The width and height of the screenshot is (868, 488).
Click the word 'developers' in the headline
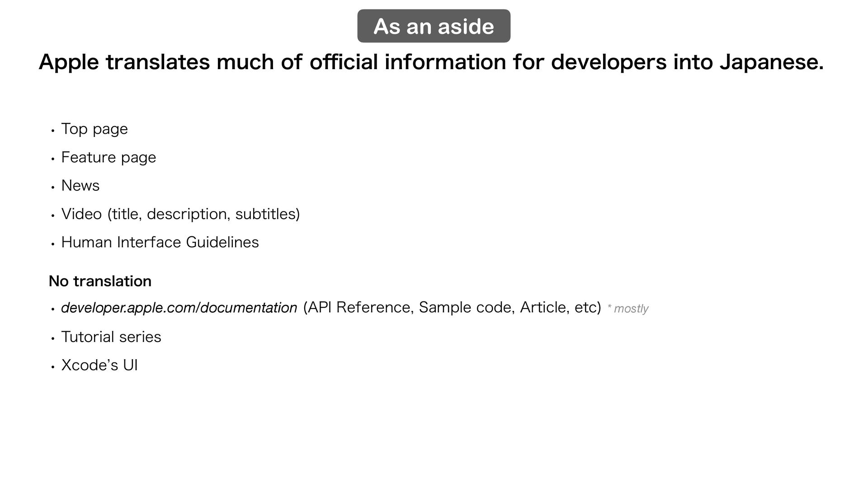coord(609,62)
